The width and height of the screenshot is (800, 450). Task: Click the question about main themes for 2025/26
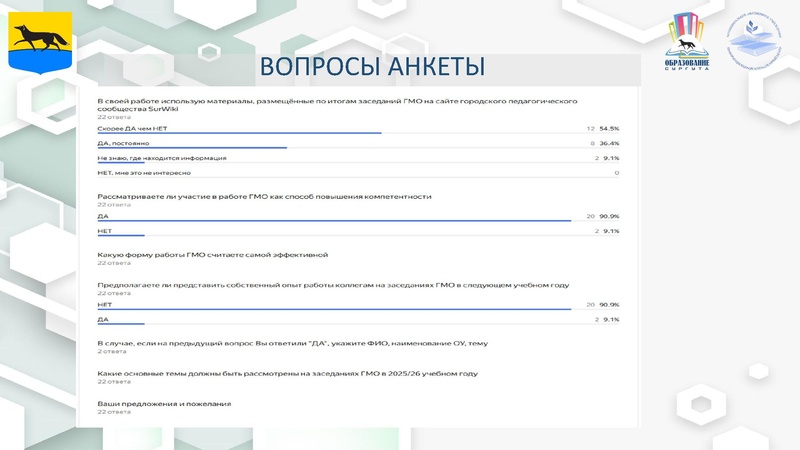tap(288, 373)
